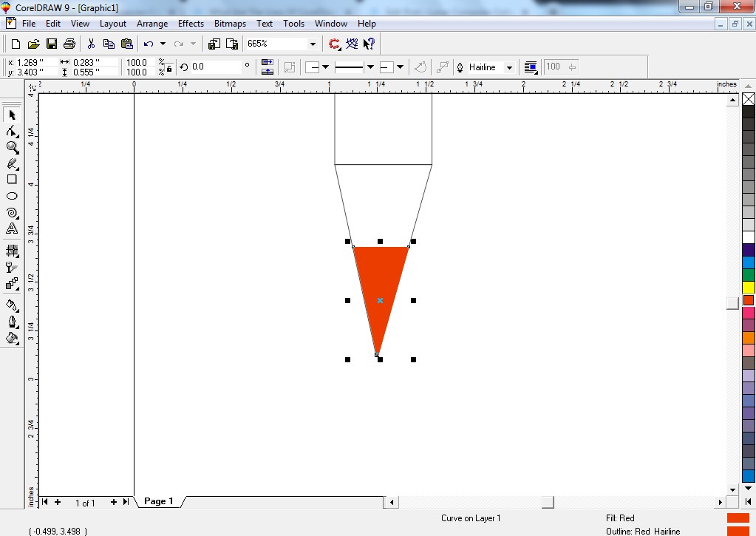756x536 pixels.
Task: Click the vertical scrollbar down arrow
Action: tap(732, 489)
